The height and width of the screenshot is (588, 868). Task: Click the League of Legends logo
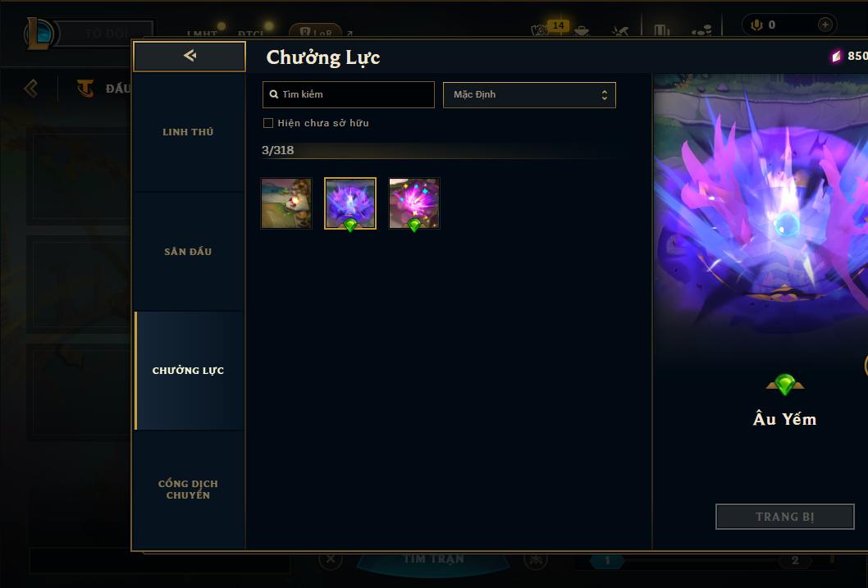point(39,34)
